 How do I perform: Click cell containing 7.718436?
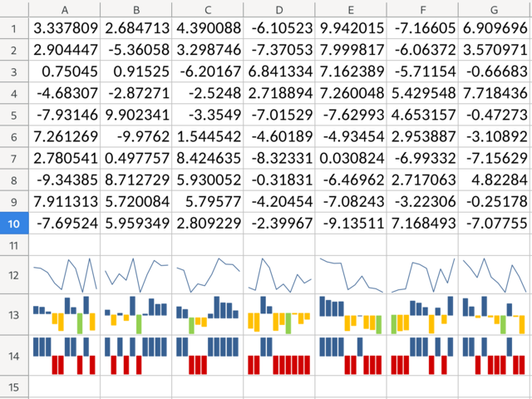tap(494, 93)
